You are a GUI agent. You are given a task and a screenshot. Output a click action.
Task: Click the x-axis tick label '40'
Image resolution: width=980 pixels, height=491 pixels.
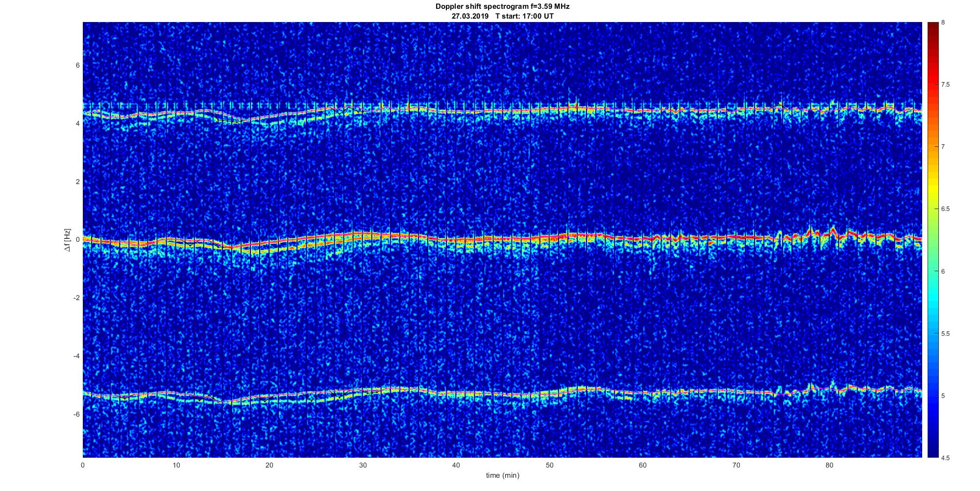tap(456, 465)
